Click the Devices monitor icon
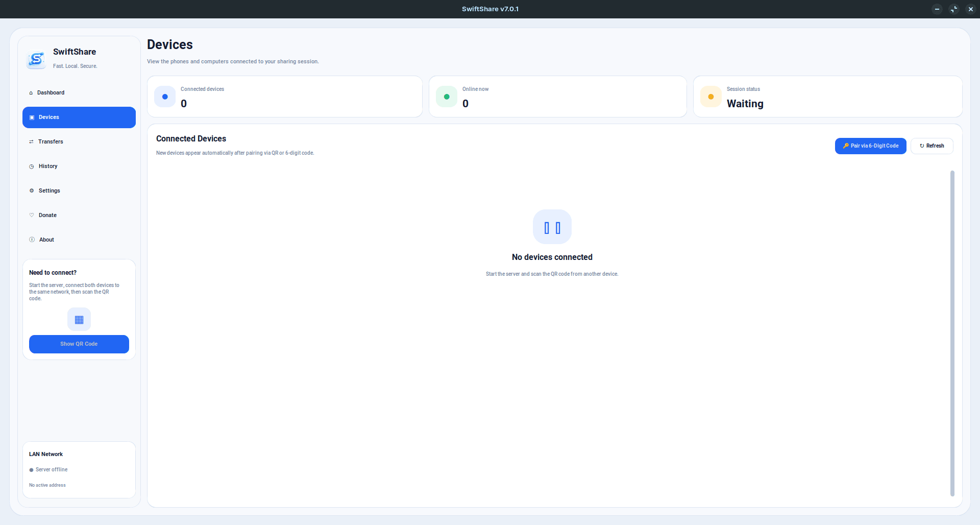 tap(32, 117)
